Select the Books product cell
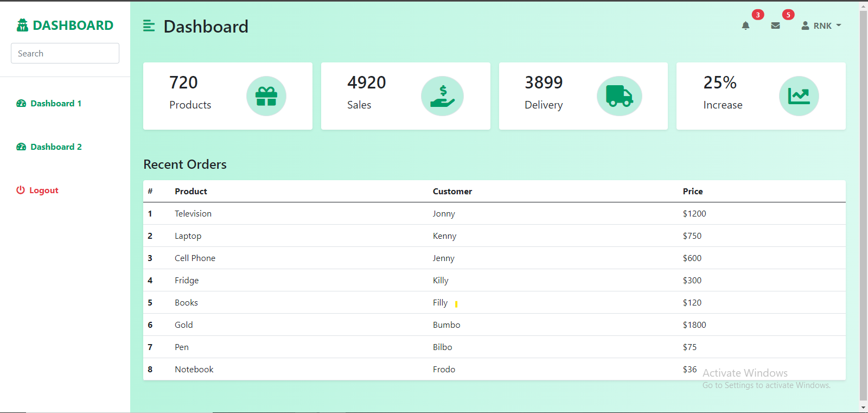The width and height of the screenshot is (868, 413). (186, 302)
